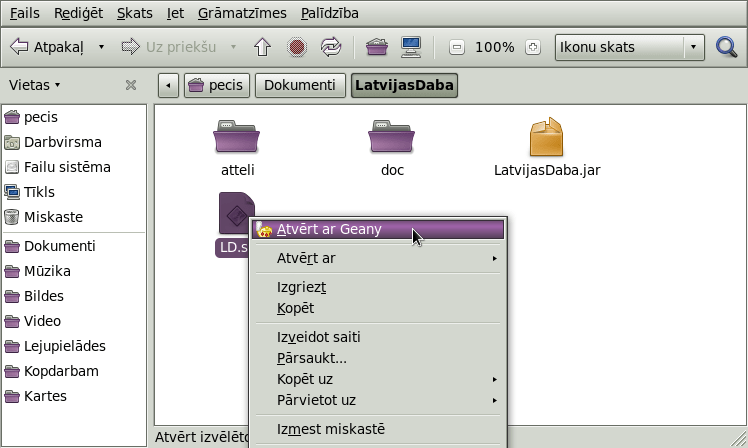Choose Izgriezt in the context menu

click(378, 287)
